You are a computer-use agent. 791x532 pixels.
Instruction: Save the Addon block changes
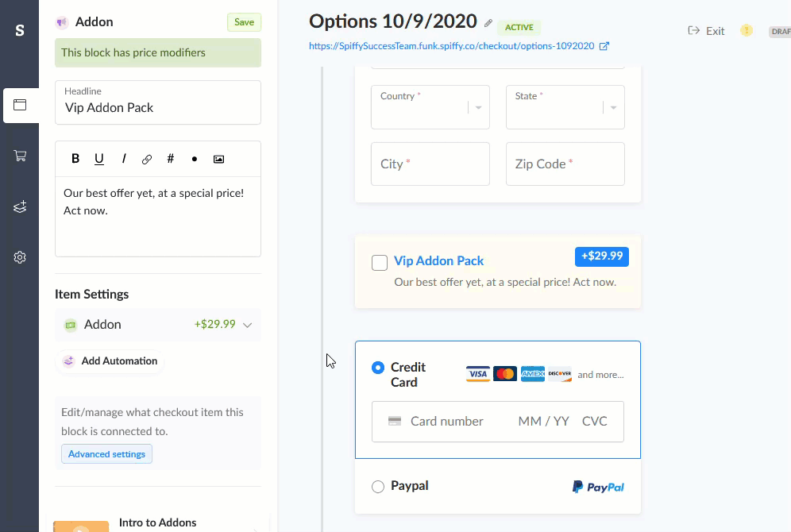(x=244, y=22)
